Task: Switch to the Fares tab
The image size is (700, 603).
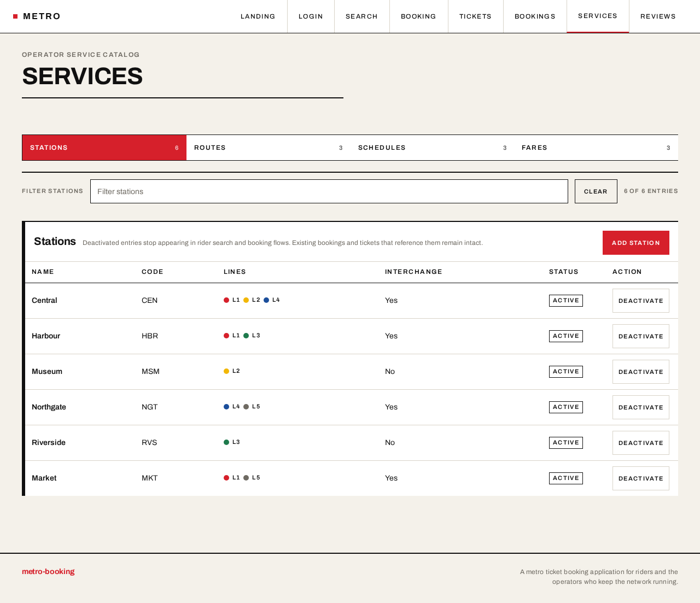Action: point(596,148)
